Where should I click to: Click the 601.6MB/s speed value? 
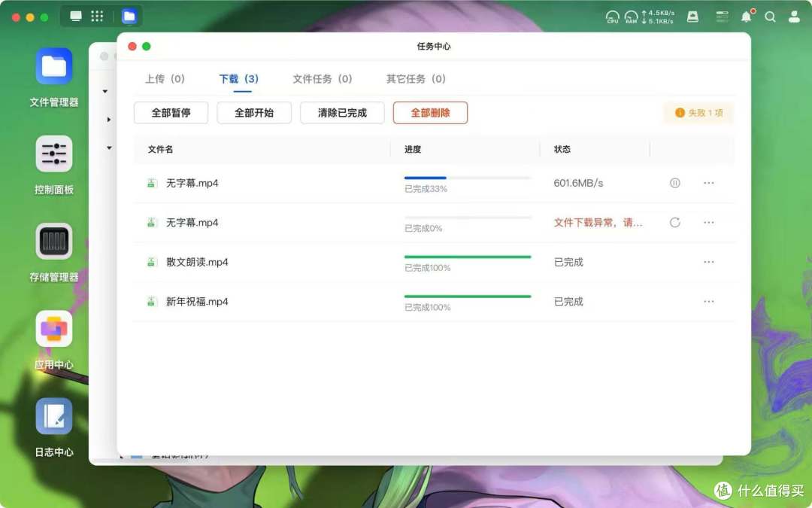(x=578, y=183)
